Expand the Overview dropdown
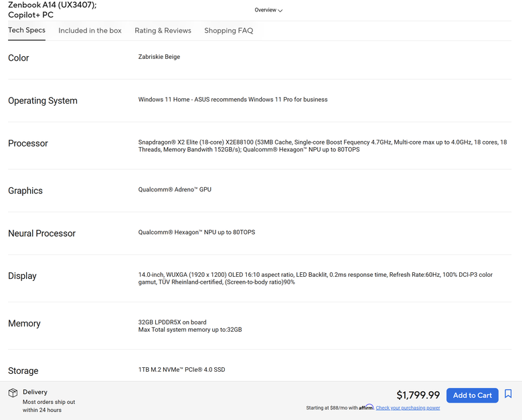The height and width of the screenshot is (420, 522). point(268,10)
